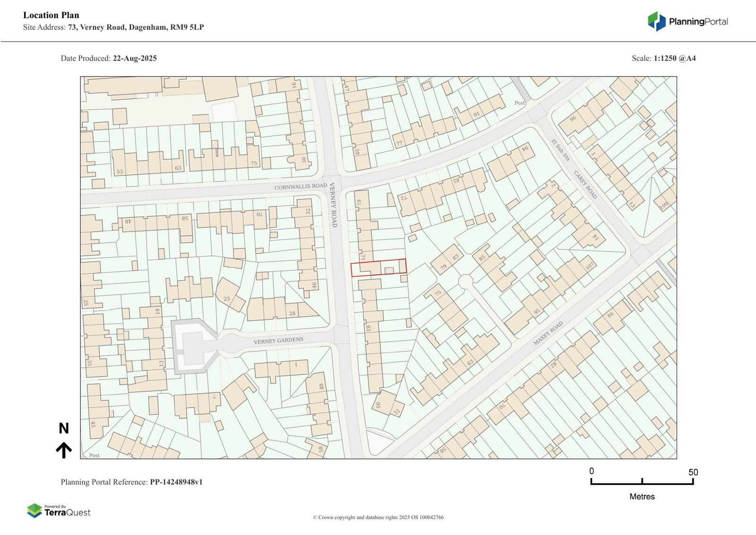Click house number 7
This screenshot has width=756, height=535.
tap(214, 396)
